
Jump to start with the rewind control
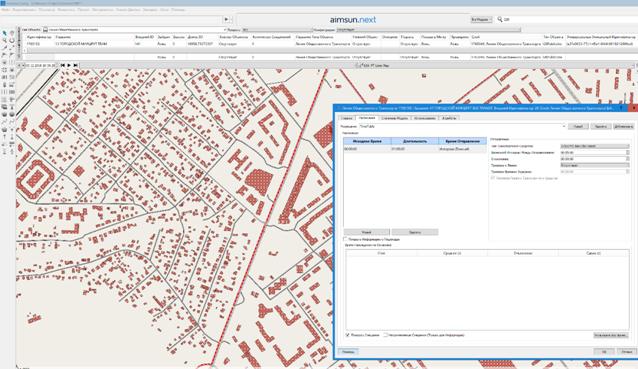[63, 65]
